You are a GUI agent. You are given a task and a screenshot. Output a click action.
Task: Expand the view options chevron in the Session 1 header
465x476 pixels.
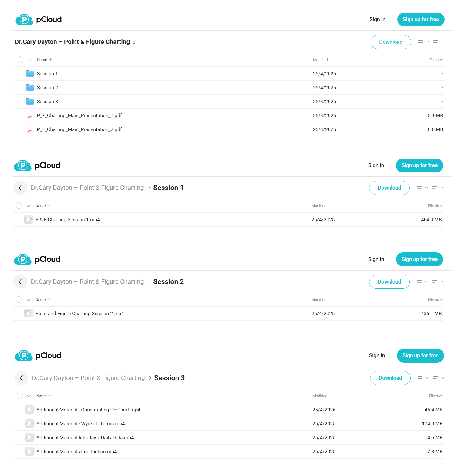426,188
